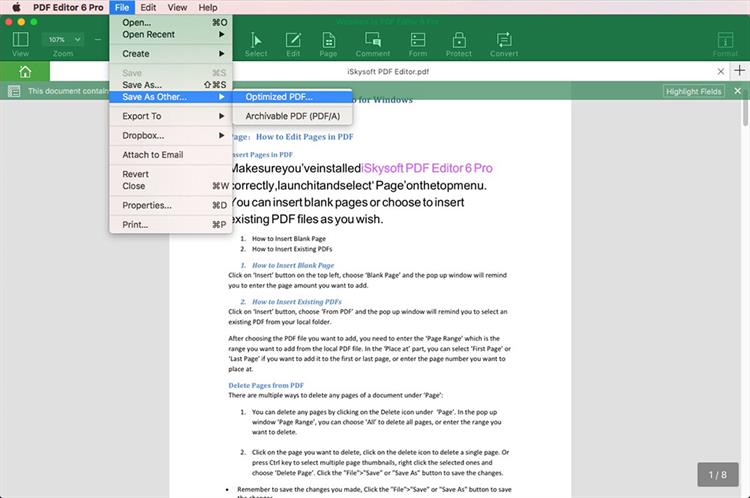Click 'How to Insert Blank Page' heading
The height and width of the screenshot is (498, 750).
click(x=293, y=265)
